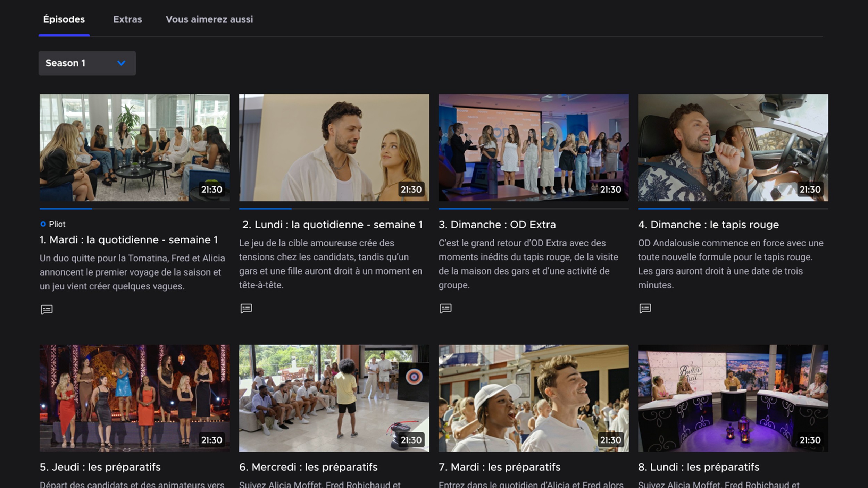Click the captions icon under le tapis rouge
This screenshot has width=868, height=488.
[x=645, y=308]
